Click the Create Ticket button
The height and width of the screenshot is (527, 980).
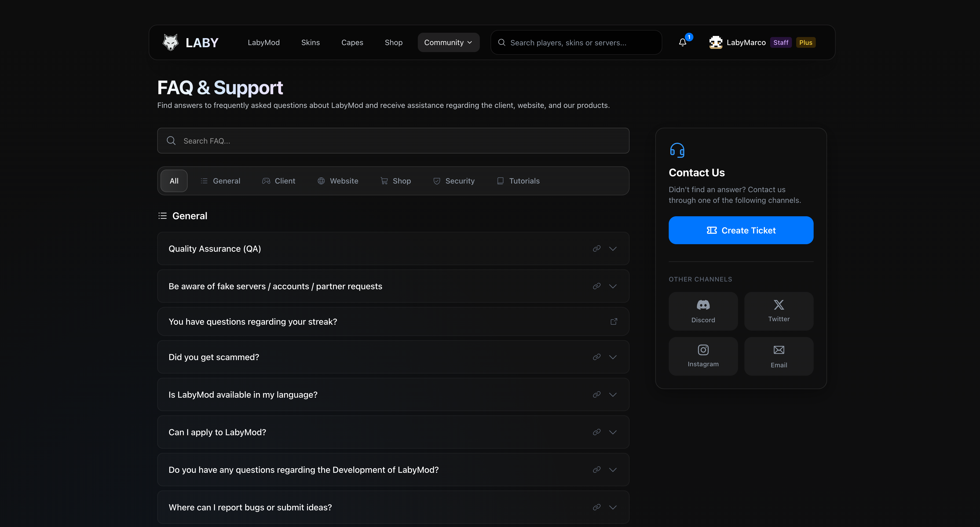pos(741,230)
